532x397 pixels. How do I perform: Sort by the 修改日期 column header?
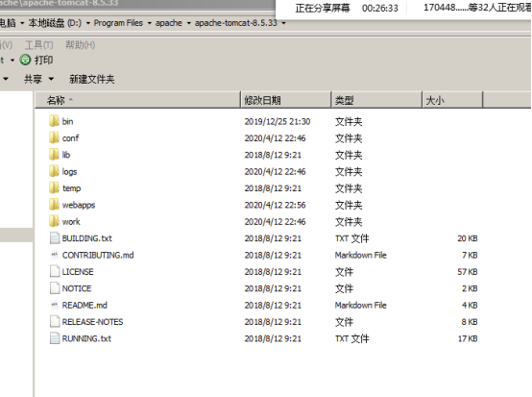(x=286, y=100)
